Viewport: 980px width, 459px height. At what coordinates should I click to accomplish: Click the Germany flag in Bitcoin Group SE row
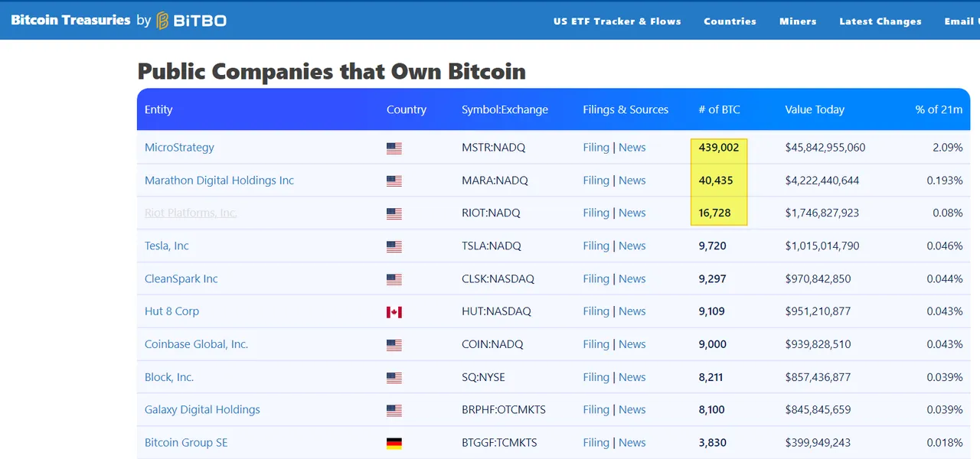394,443
